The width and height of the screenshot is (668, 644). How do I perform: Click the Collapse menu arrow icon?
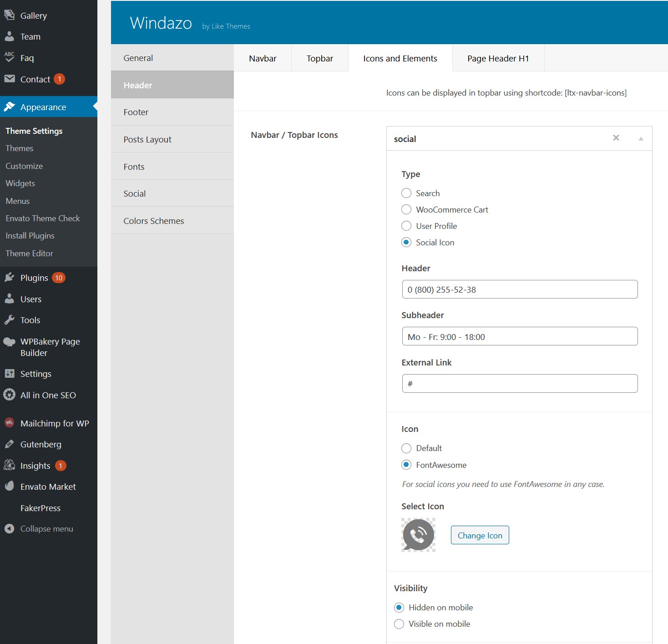pyautogui.click(x=9, y=528)
